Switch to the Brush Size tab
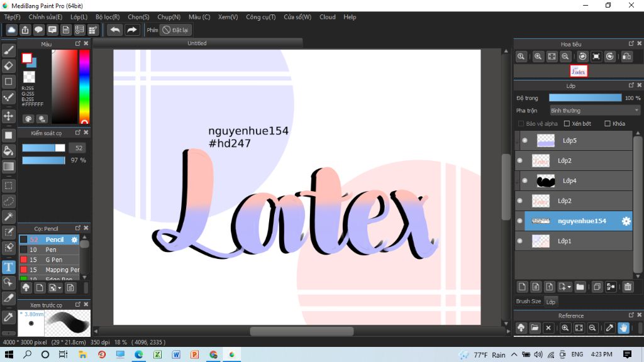This screenshot has height=362, width=644. click(528, 301)
